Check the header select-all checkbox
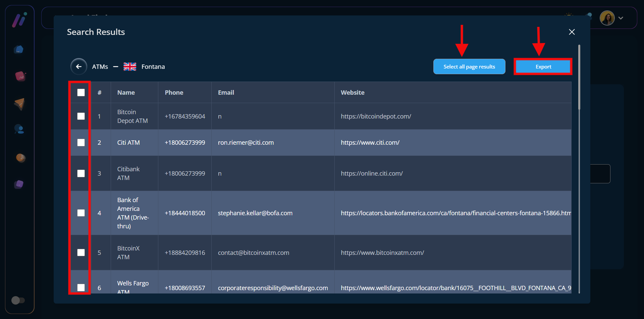 point(81,93)
